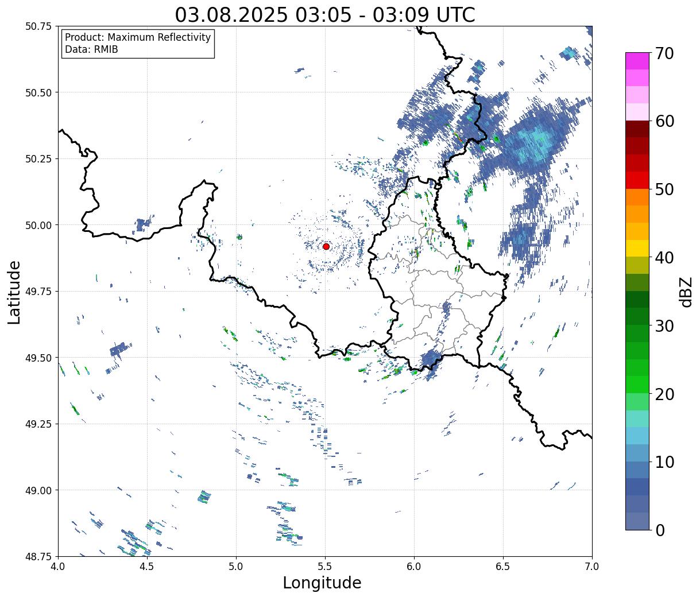Click the longitude tick label 5.0
The height and width of the screenshot is (597, 700).
coord(236,567)
